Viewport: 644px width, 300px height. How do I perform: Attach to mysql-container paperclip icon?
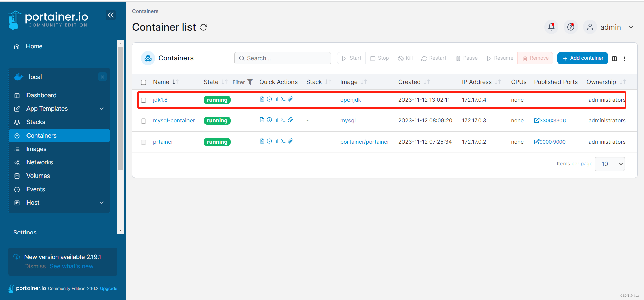click(x=290, y=120)
